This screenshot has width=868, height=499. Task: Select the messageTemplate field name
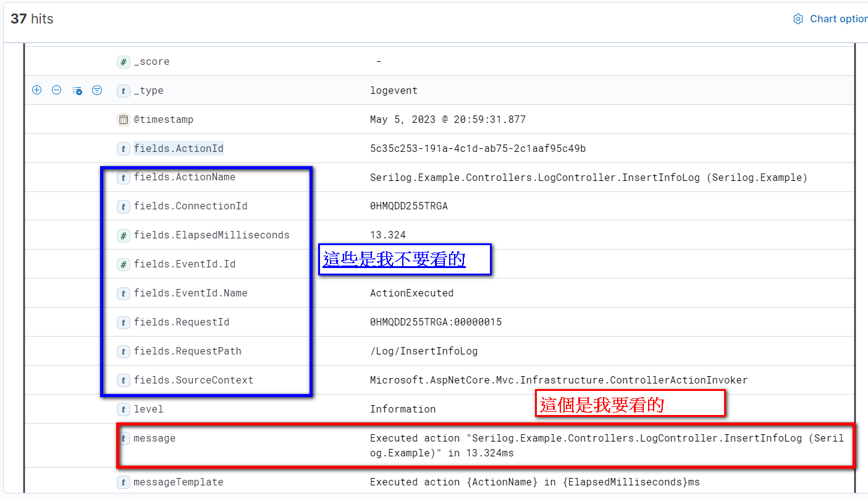tap(179, 482)
